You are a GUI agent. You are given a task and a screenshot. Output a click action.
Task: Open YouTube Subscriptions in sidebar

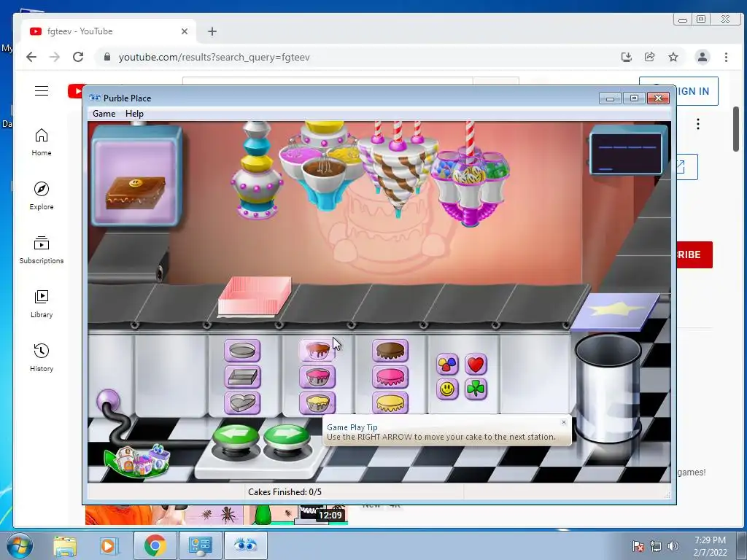coord(42,250)
